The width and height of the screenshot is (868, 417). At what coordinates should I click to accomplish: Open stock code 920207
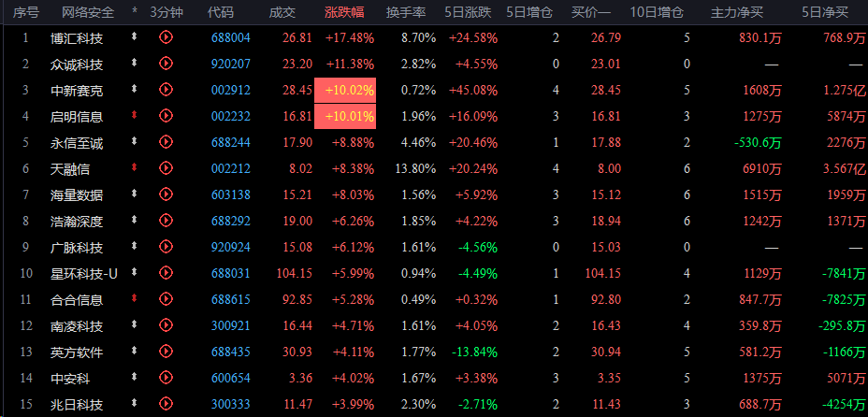click(231, 65)
